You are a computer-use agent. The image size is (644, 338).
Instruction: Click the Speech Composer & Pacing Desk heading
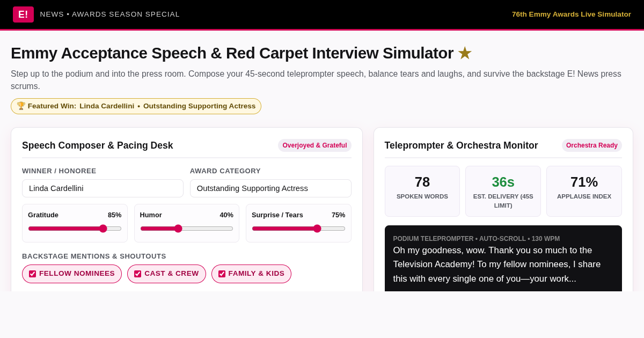98,145
